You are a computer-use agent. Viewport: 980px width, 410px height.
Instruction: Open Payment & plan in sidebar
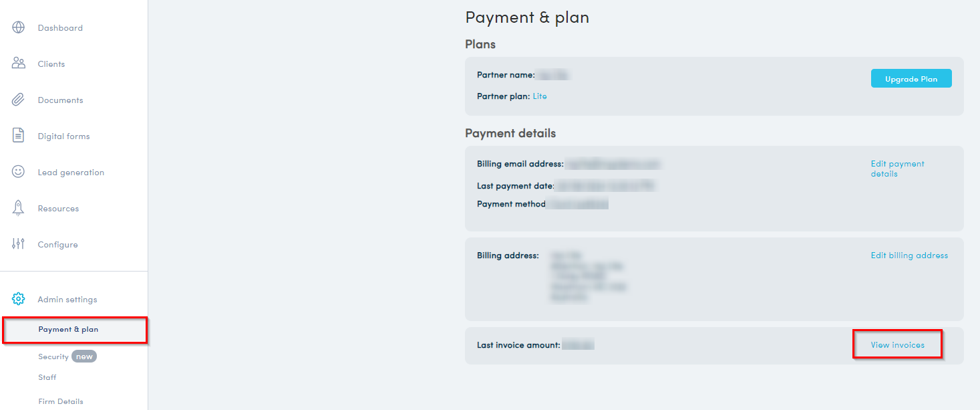click(68, 330)
